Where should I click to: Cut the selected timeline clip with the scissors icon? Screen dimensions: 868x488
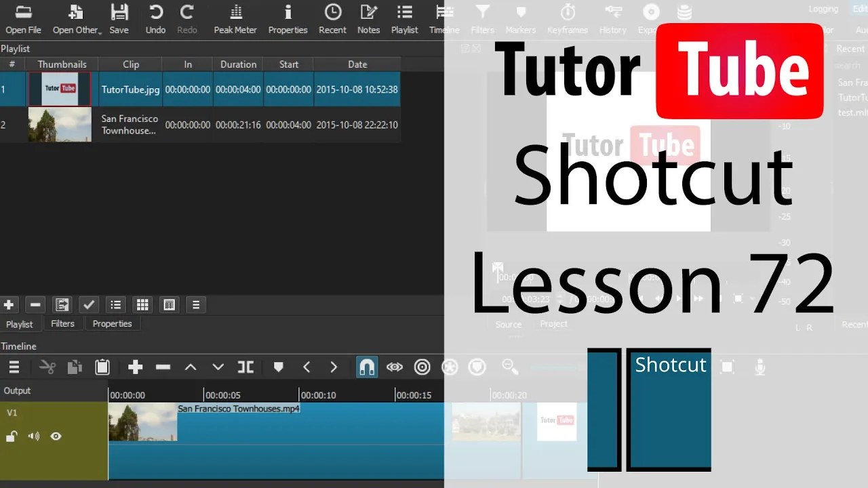click(x=47, y=367)
